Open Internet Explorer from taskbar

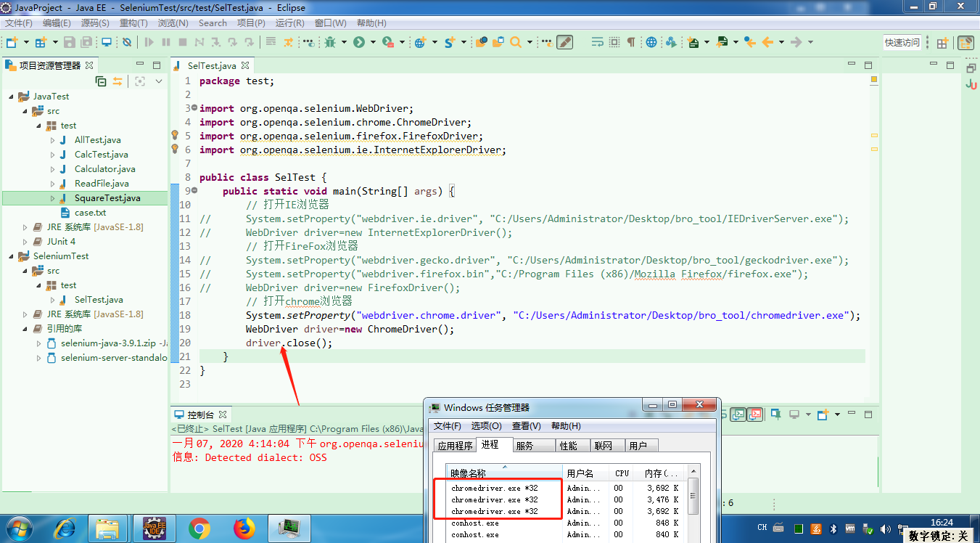[64, 528]
